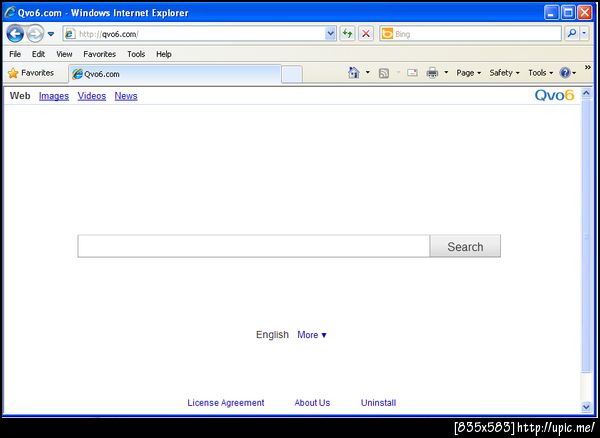The width and height of the screenshot is (600, 438).
Task: Click the Bing search provider icon
Action: [x=387, y=34]
